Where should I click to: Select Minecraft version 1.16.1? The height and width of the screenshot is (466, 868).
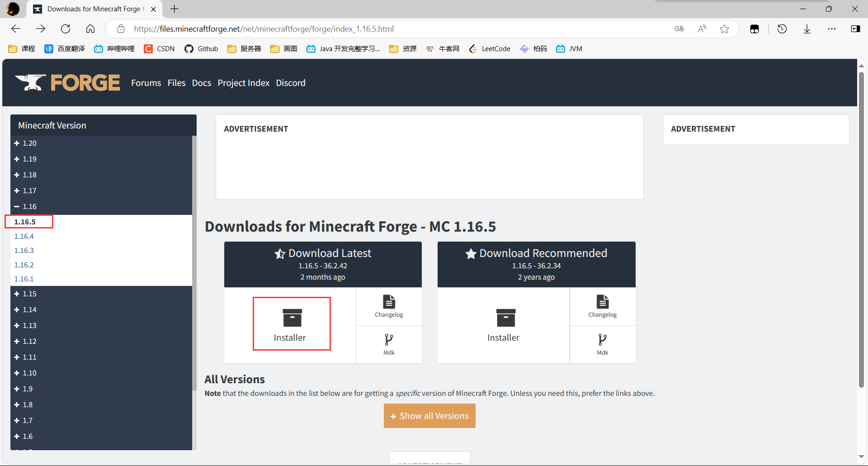pyautogui.click(x=24, y=279)
